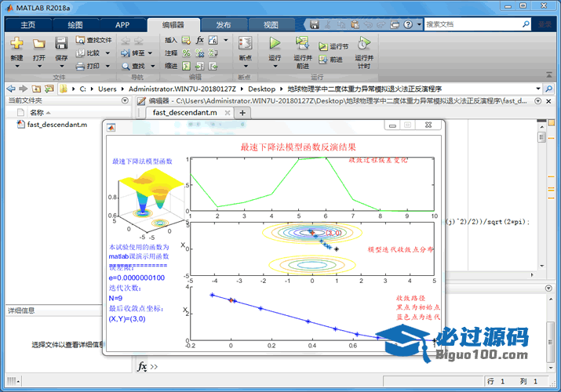Click the Print (打印) icon
561x392 pixels.
tap(81, 66)
